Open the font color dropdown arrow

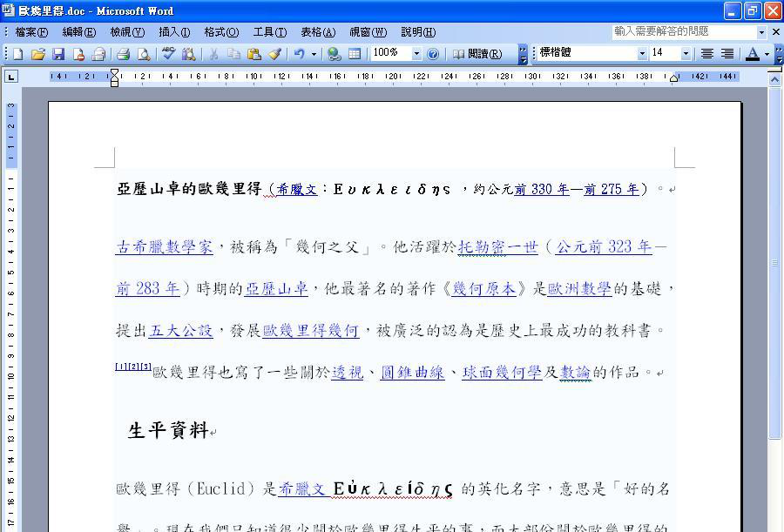point(767,53)
